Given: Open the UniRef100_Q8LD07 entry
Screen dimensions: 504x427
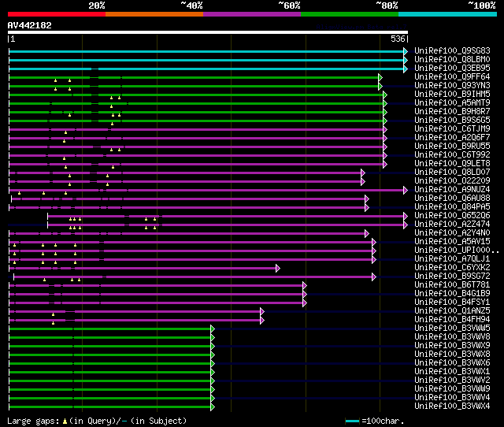Looking at the screenshot, I should click(452, 173).
